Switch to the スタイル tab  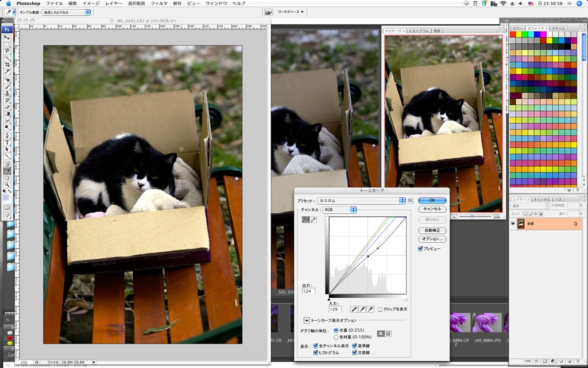pyautogui.click(x=558, y=28)
